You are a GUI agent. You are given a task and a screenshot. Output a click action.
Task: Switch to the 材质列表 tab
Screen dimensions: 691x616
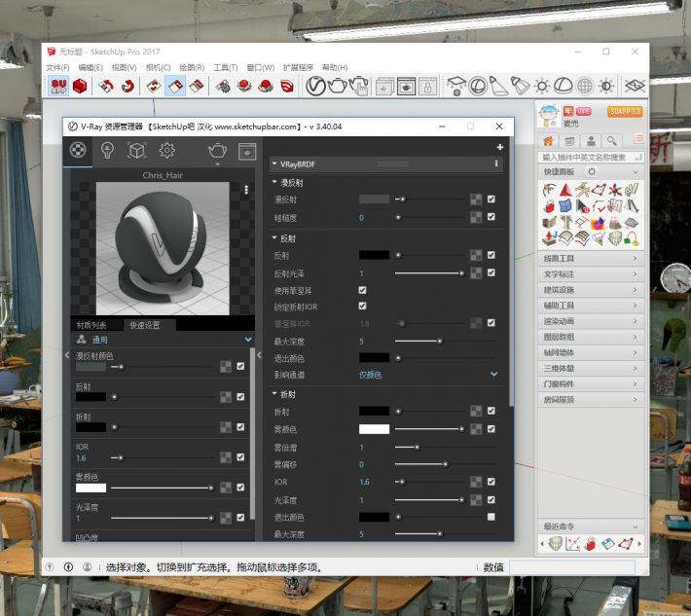[93, 325]
